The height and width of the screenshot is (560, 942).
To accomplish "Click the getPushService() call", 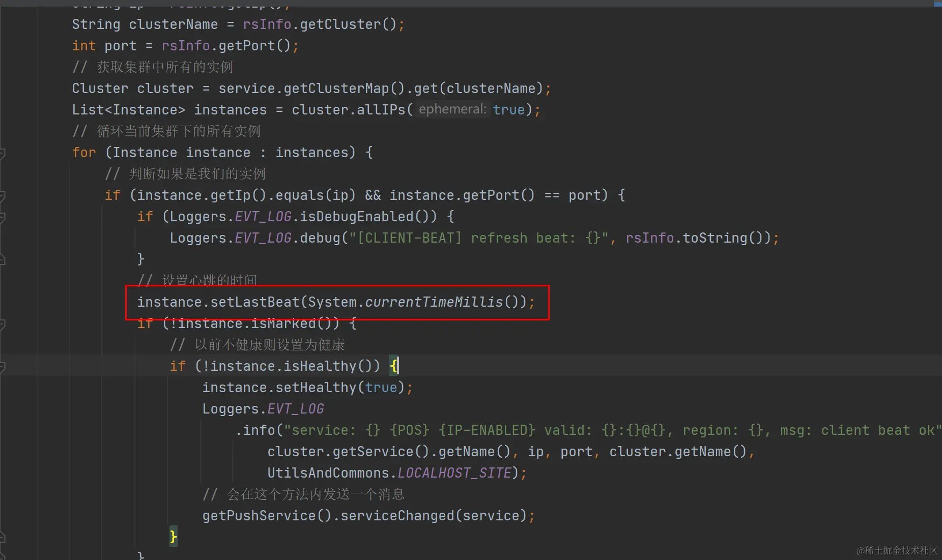I will click(x=267, y=516).
